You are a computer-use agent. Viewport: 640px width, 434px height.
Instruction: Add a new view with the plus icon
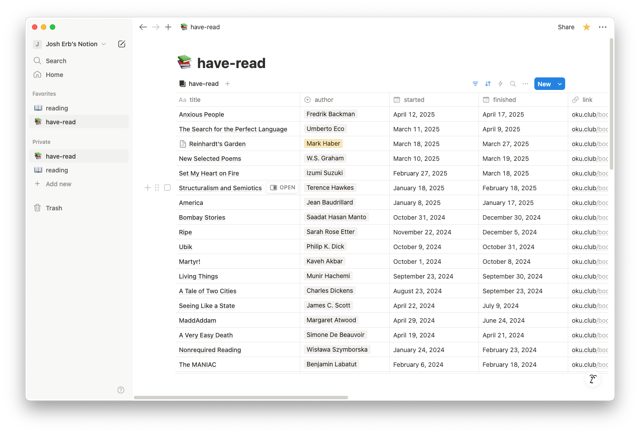(227, 84)
